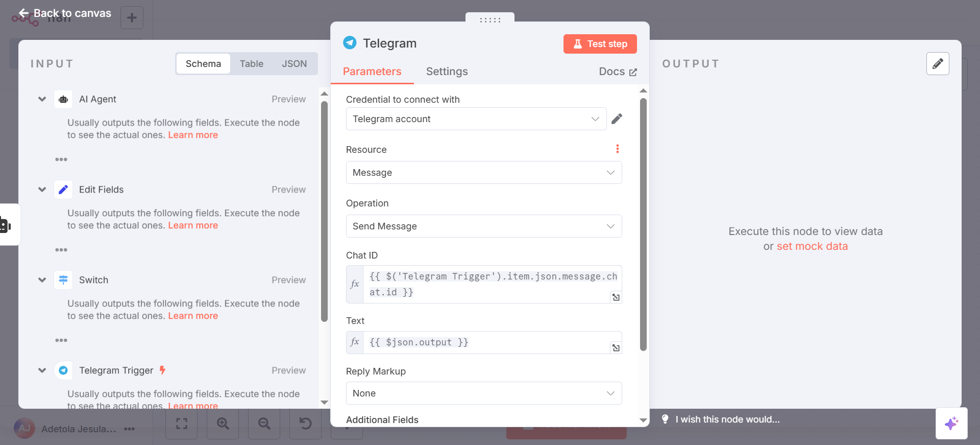The height and width of the screenshot is (445, 980).
Task: Click the Telegram Trigger node icon
Action: coord(63,370)
